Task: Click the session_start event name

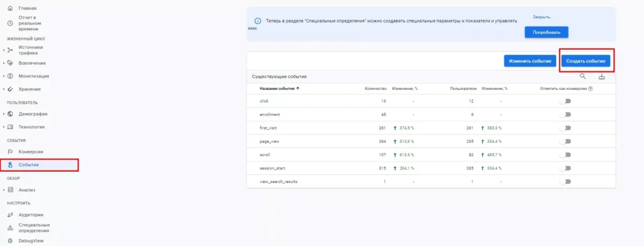Action: 273,168
